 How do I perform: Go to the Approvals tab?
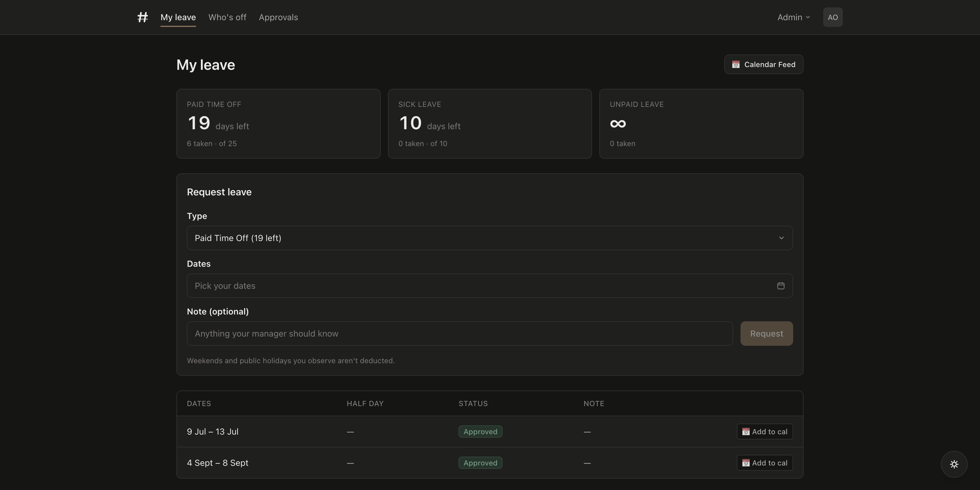278,17
